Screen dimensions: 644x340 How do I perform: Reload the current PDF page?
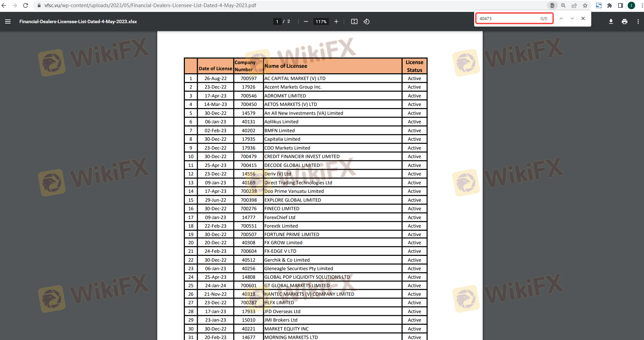(26, 5)
